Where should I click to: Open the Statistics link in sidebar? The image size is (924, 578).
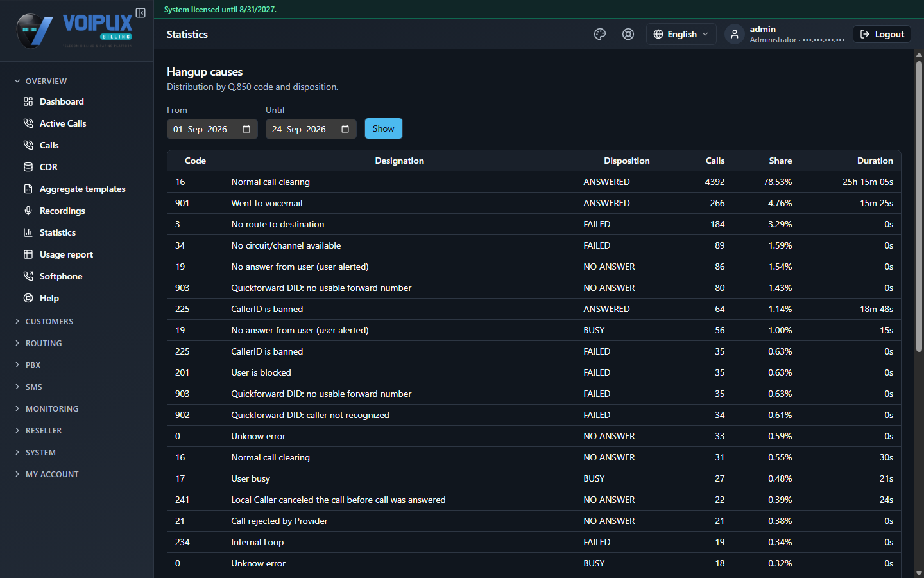coord(58,232)
